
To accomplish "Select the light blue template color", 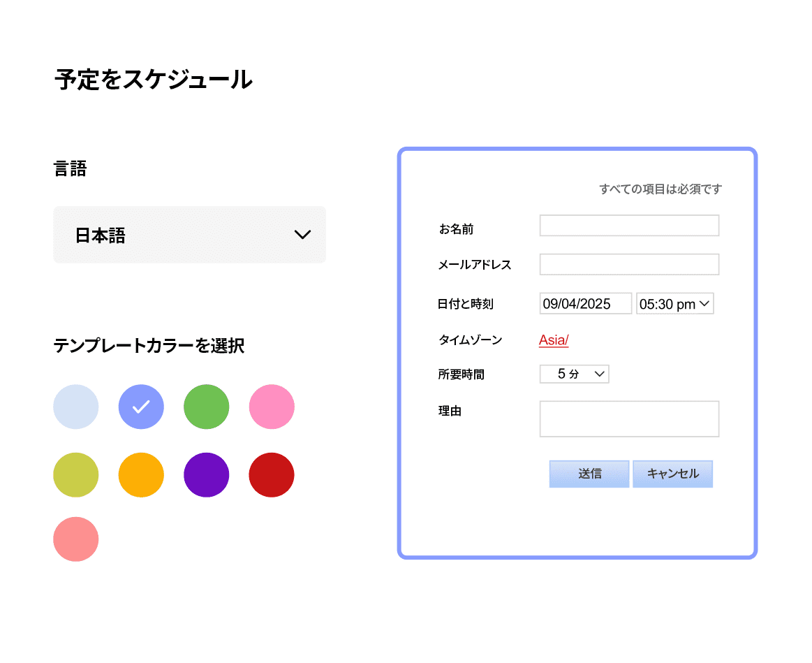I will tap(75, 407).
